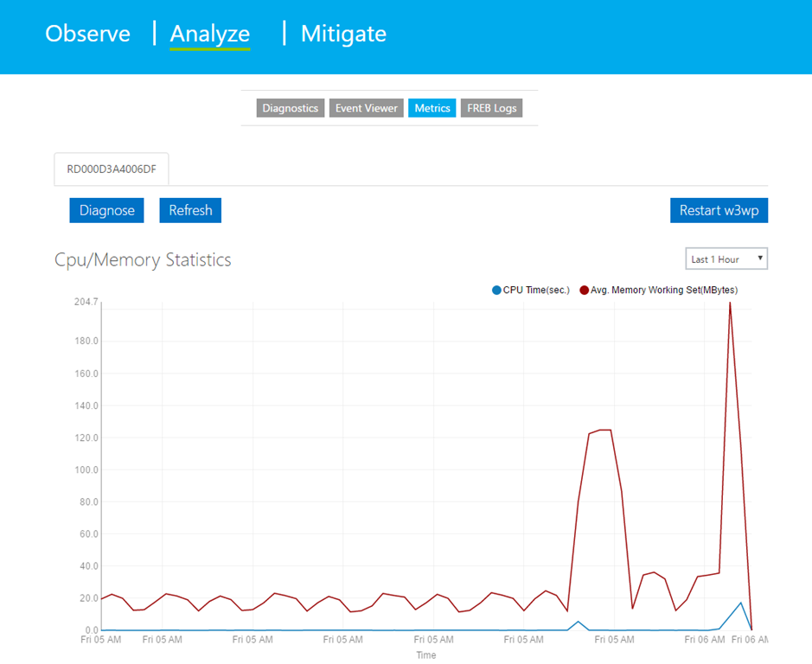
Task: Toggle the red Avg. Memory Working Set legend dot
Action: point(585,290)
